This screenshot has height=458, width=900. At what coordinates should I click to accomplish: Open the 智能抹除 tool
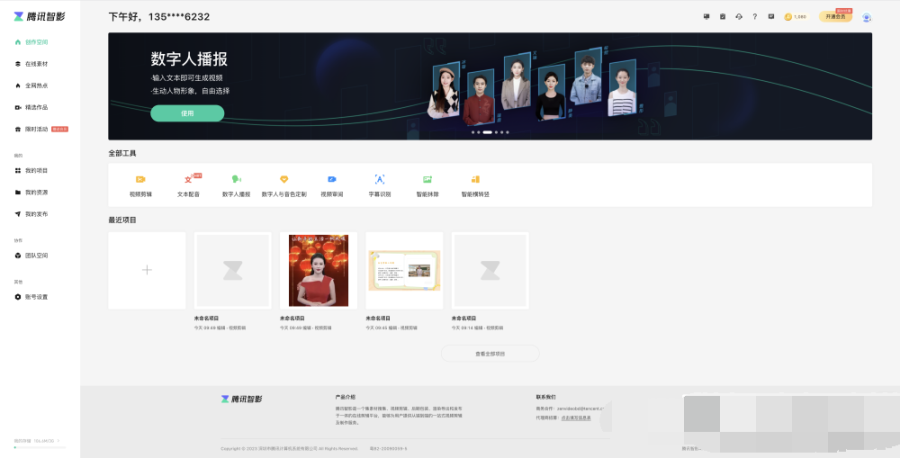tap(427, 186)
